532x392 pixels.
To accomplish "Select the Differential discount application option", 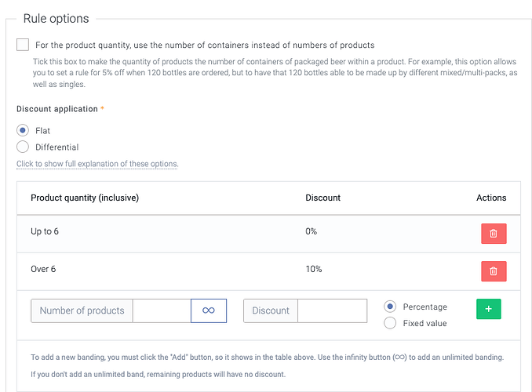I will click(x=23, y=147).
